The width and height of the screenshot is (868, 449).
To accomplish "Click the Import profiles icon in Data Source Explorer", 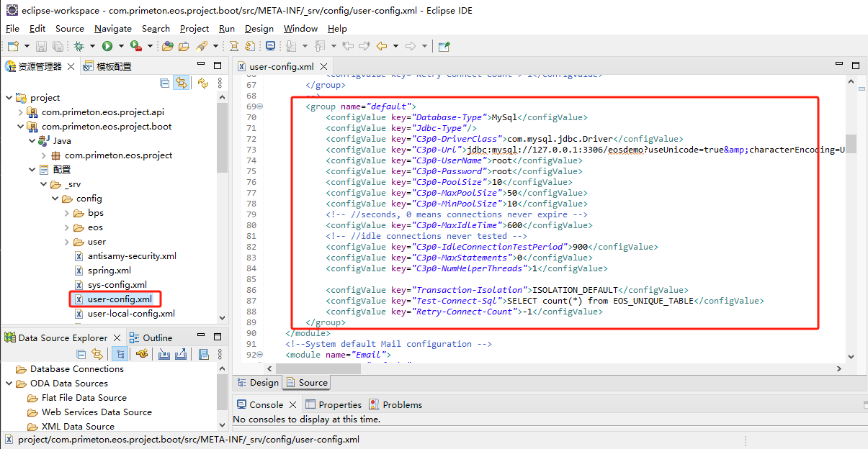I will (164, 354).
